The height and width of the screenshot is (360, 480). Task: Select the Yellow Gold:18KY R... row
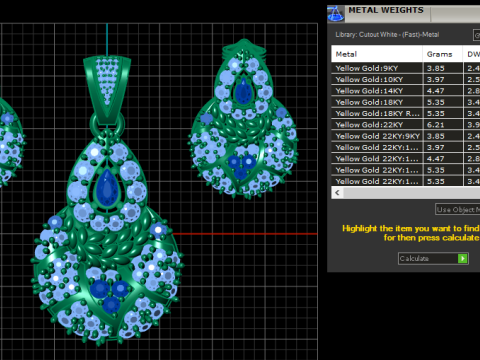(406, 114)
